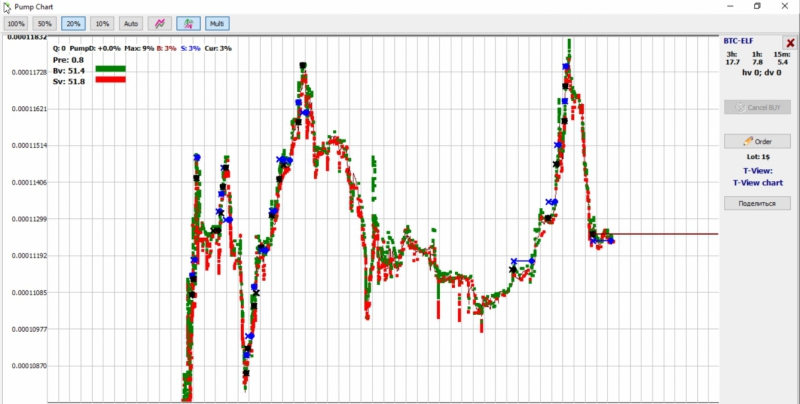Open the T-View chart link
800x404 pixels.
pyautogui.click(x=758, y=183)
